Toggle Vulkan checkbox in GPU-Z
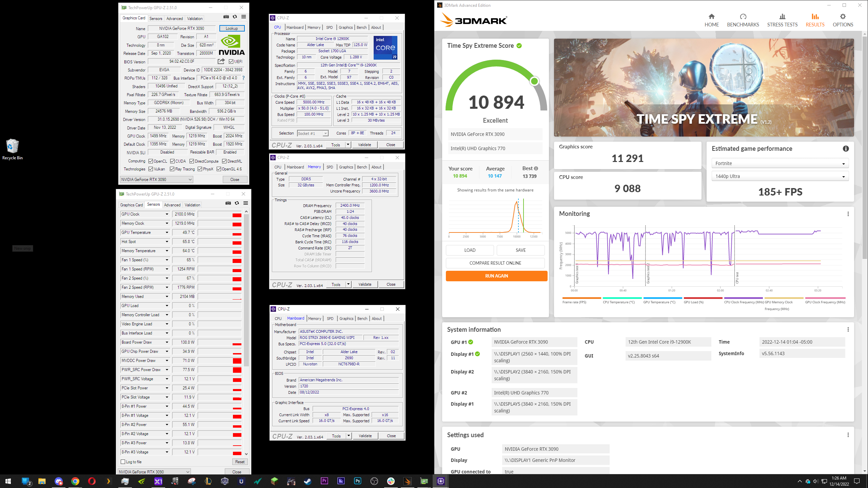The width and height of the screenshot is (868, 488). click(x=151, y=169)
